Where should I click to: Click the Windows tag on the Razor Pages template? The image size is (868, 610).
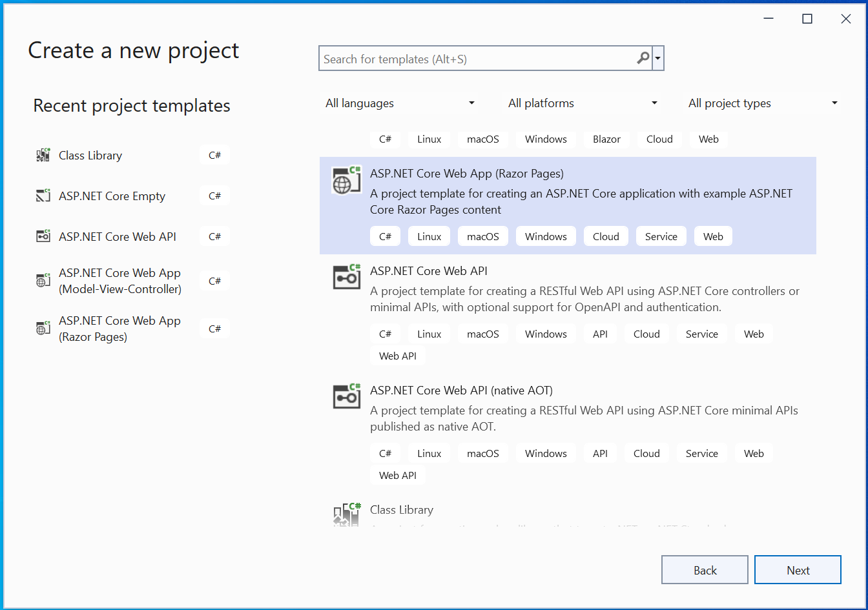click(546, 236)
